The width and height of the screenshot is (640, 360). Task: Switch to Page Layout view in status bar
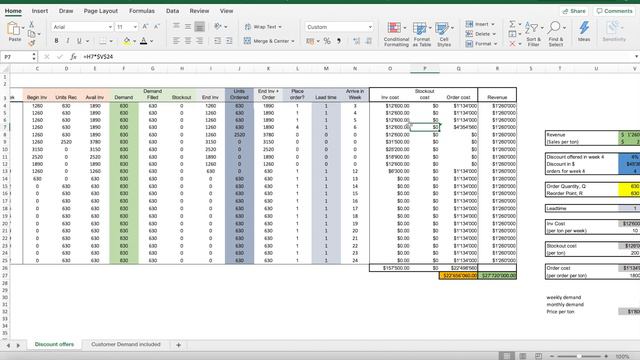click(522, 356)
